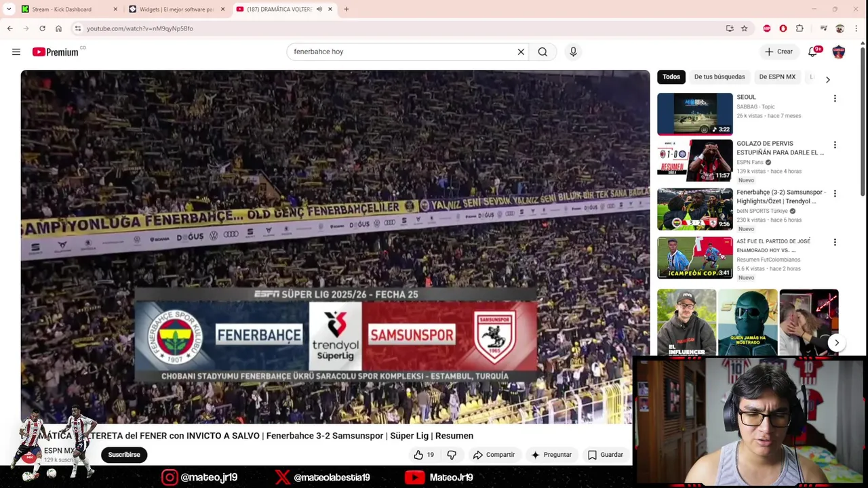The image size is (868, 488).
Task: Install app icon in address bar
Action: 730,28
